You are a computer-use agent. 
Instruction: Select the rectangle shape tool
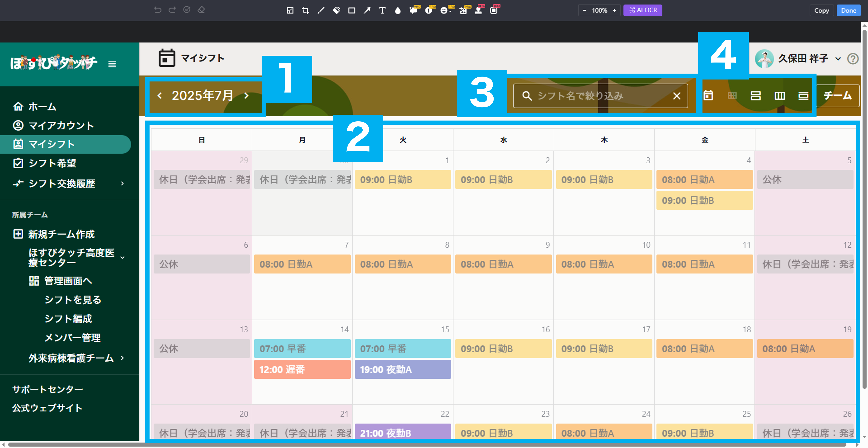click(x=352, y=10)
